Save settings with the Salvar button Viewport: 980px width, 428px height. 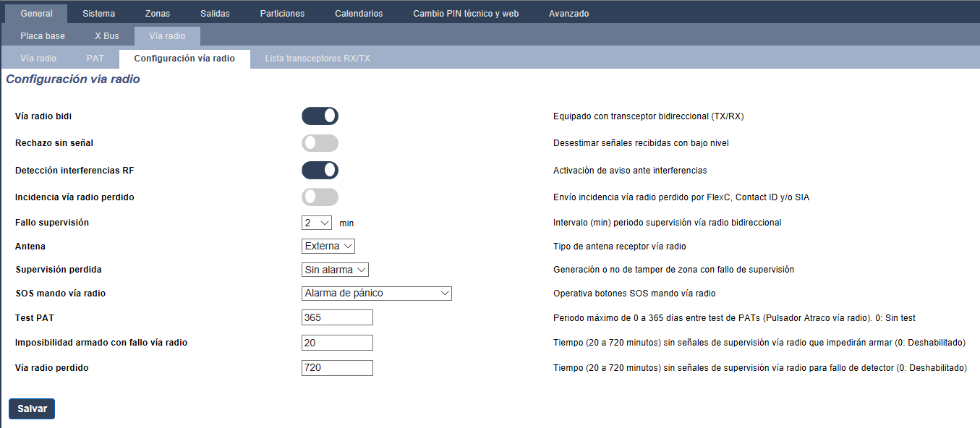pos(32,408)
